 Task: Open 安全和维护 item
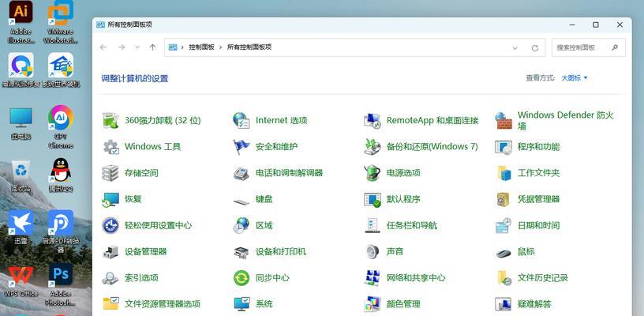(276, 147)
